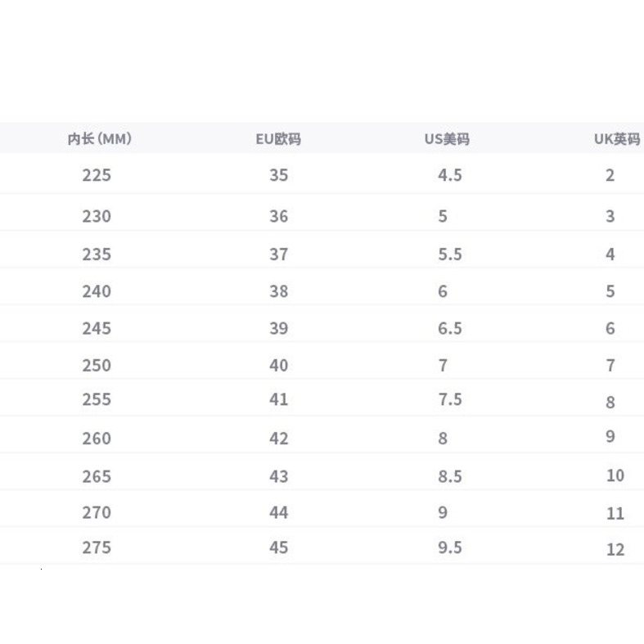Click UK size 11 cell

(x=615, y=514)
